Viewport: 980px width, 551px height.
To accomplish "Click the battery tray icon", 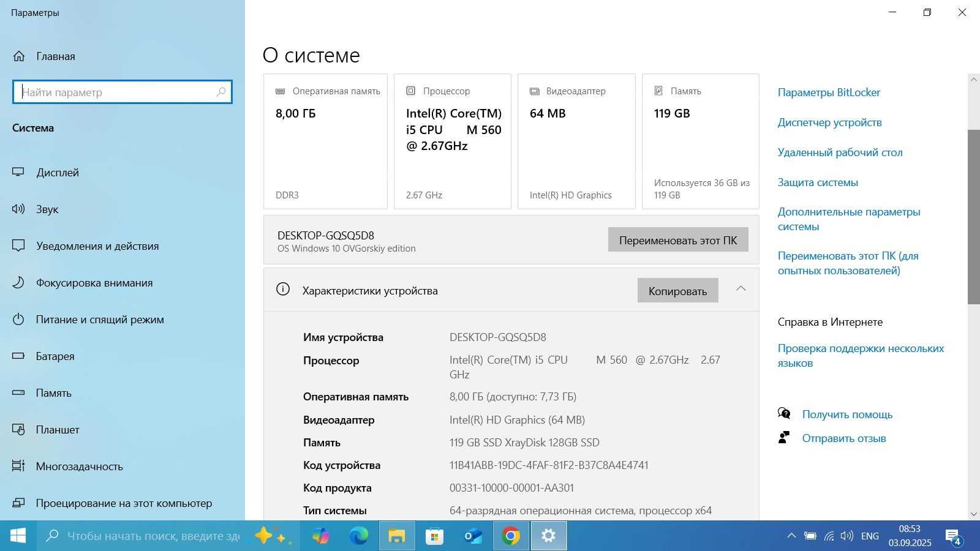I will (x=810, y=536).
